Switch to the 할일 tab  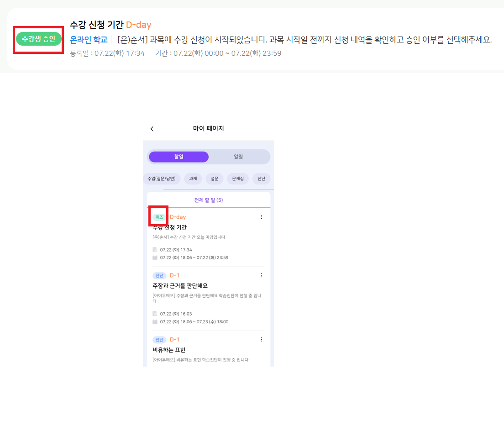(178, 157)
